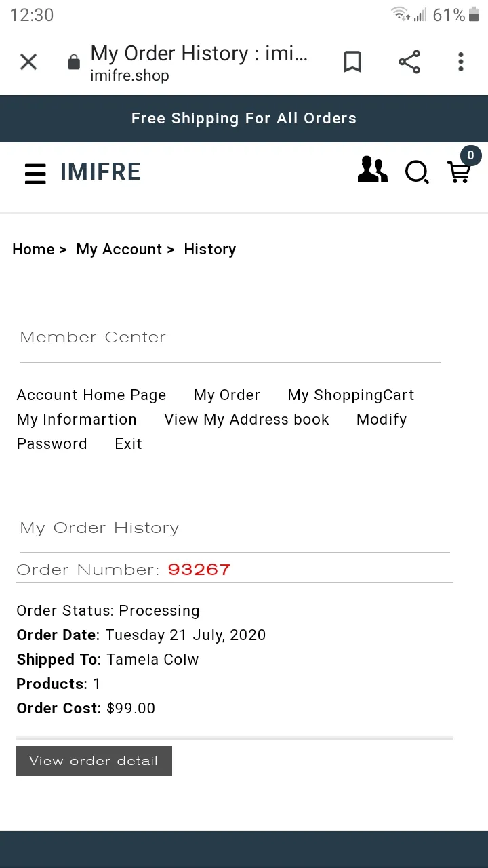Click the IMIFRE store logo
Image resolution: width=488 pixels, height=868 pixels.
(100, 172)
